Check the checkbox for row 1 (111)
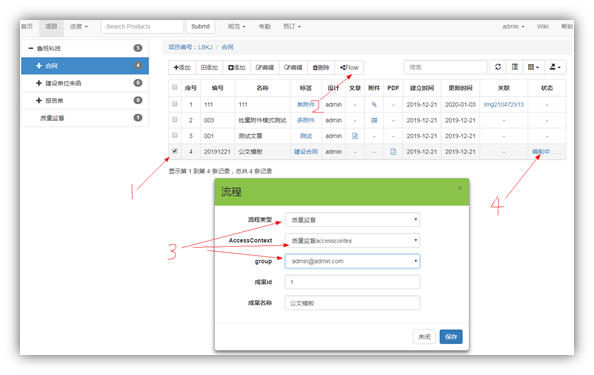 pos(175,103)
